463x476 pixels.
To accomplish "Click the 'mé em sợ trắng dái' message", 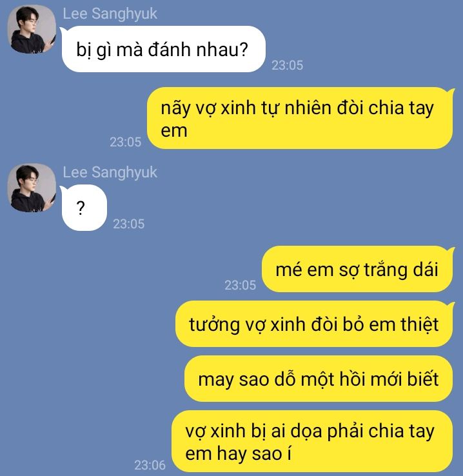I will (357, 269).
